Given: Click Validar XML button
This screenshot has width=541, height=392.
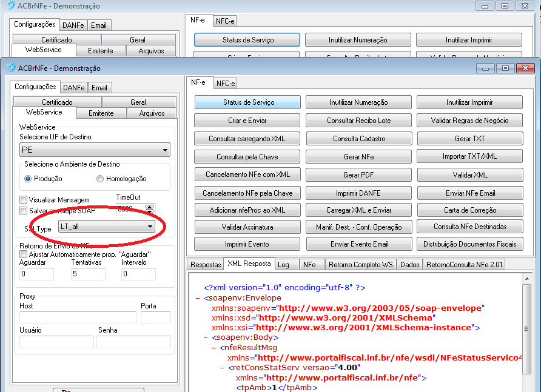Looking at the screenshot, I should (x=470, y=175).
